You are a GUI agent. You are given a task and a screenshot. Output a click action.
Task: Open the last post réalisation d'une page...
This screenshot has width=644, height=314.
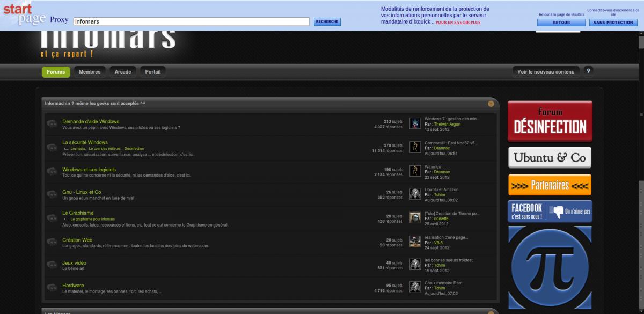[x=447, y=237]
